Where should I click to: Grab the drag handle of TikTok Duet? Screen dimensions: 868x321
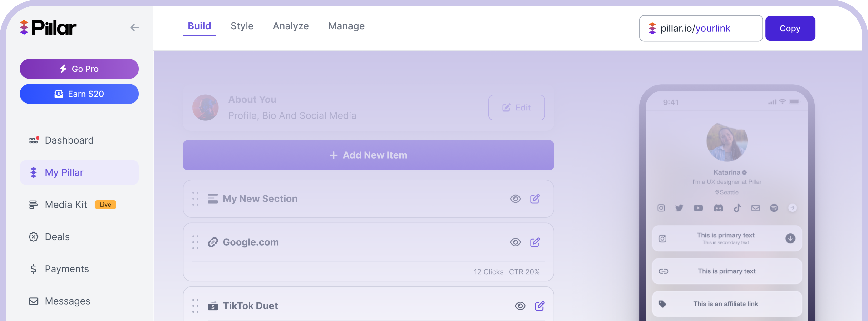coord(195,306)
